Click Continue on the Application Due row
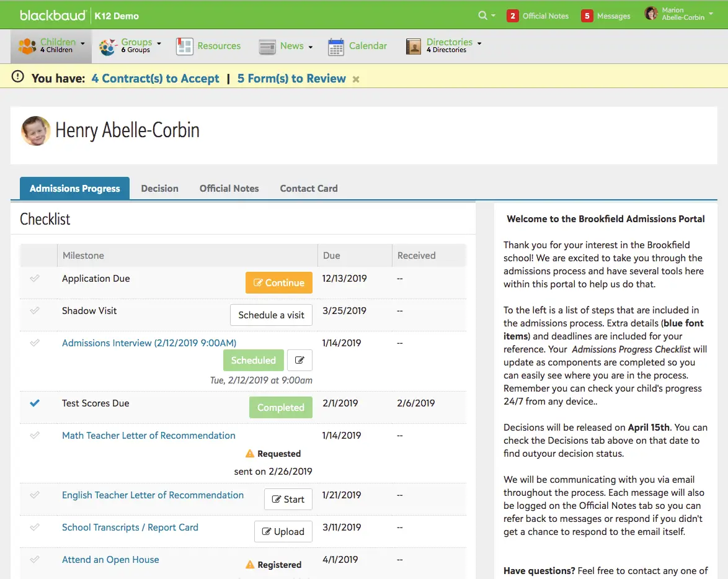The width and height of the screenshot is (728, 579). coord(278,282)
